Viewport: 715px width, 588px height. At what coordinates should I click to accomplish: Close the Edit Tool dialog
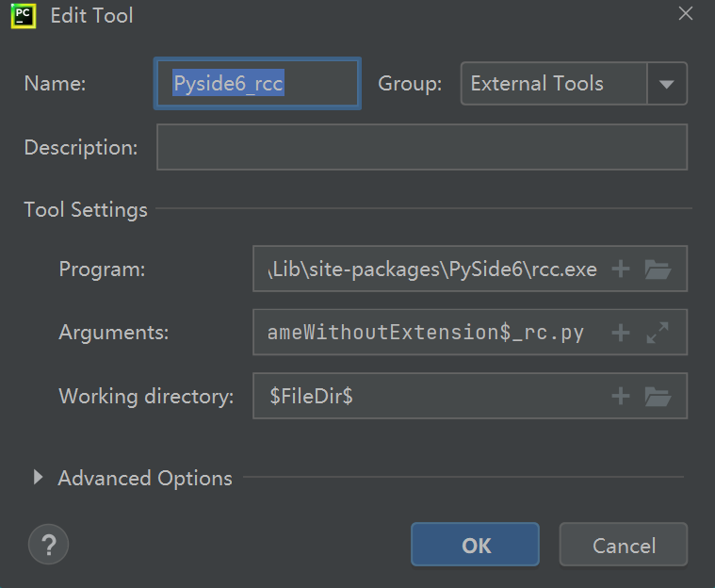(686, 14)
